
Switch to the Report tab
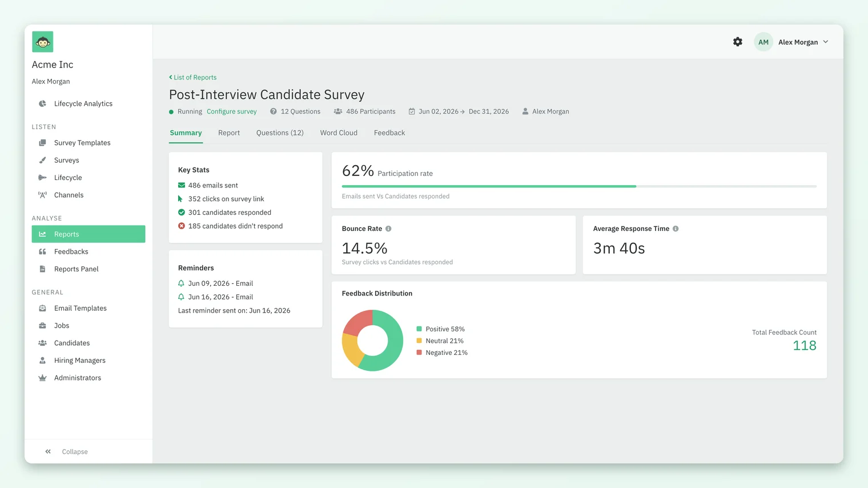click(x=229, y=133)
